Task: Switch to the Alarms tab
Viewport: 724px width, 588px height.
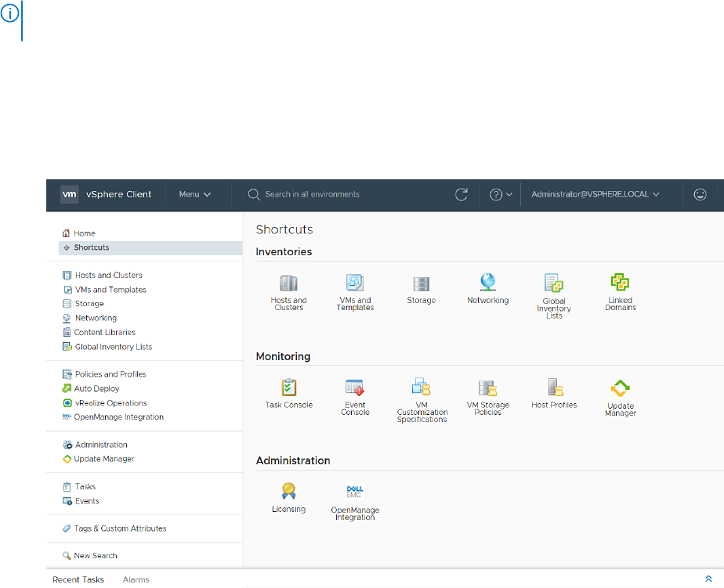Action: [x=136, y=579]
